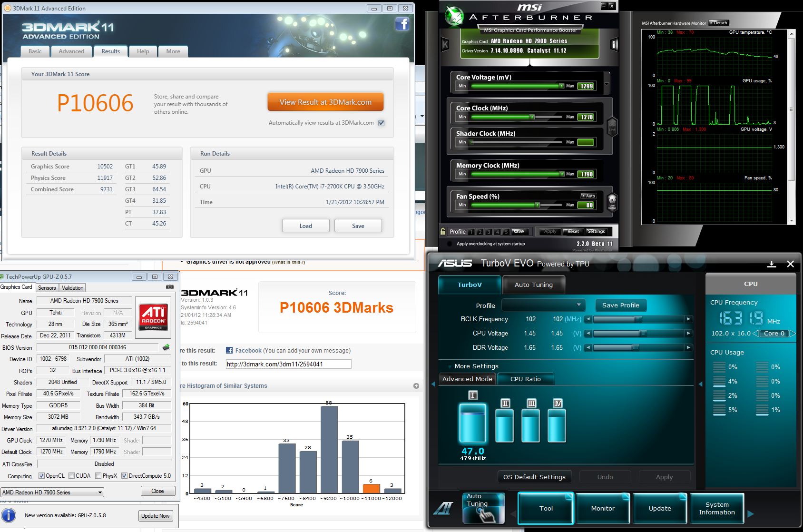Switch to the Basic tab in 3DMark 11
Image resolution: width=803 pixels, height=532 pixels.
coord(35,51)
